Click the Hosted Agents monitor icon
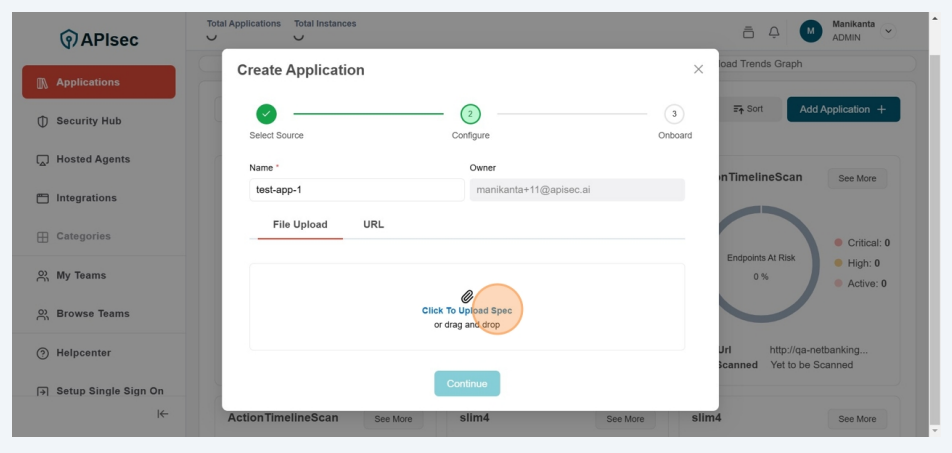 pyautogui.click(x=42, y=160)
